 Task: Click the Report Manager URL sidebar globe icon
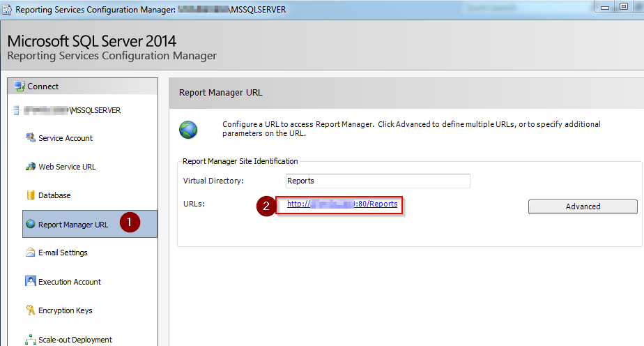(x=31, y=224)
